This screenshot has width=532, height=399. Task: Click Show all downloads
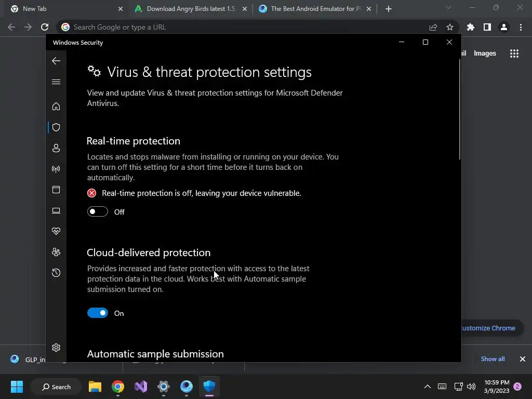(x=493, y=359)
